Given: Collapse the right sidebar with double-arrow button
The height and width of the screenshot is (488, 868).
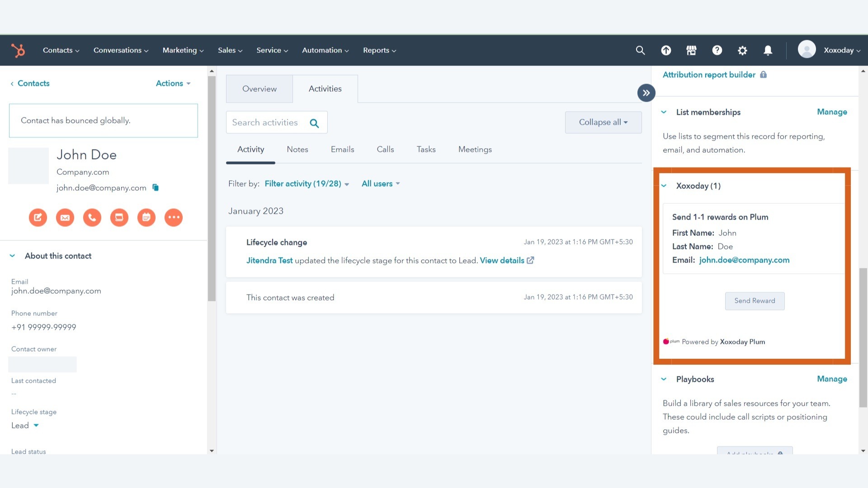Looking at the screenshot, I should (646, 93).
